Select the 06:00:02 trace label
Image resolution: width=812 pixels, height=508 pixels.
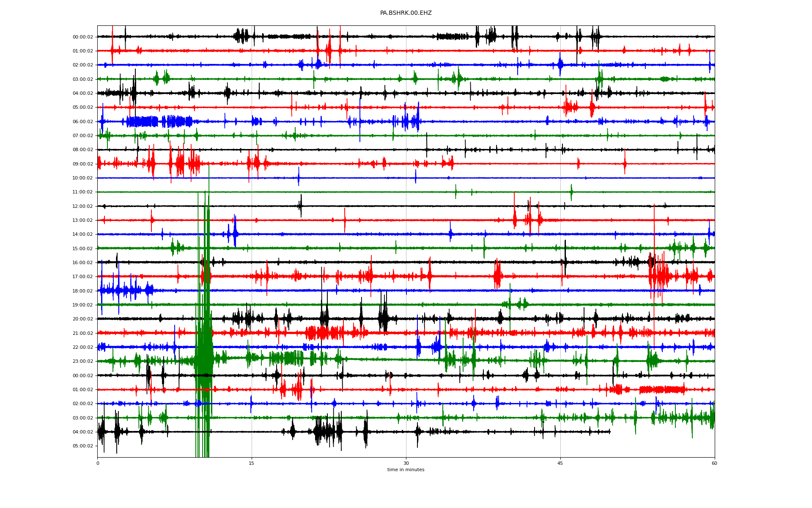[x=82, y=121]
